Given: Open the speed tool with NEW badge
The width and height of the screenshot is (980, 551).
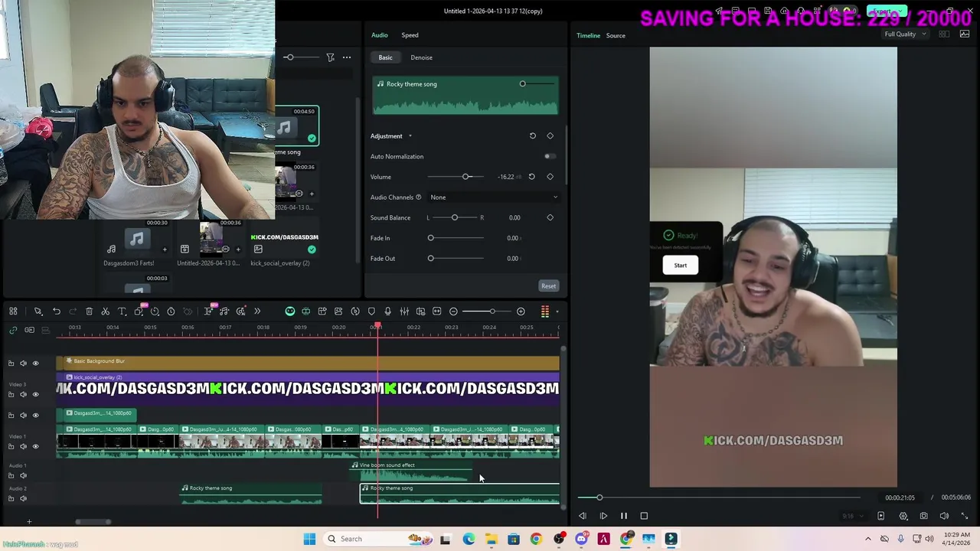Looking at the screenshot, I should point(155,311).
